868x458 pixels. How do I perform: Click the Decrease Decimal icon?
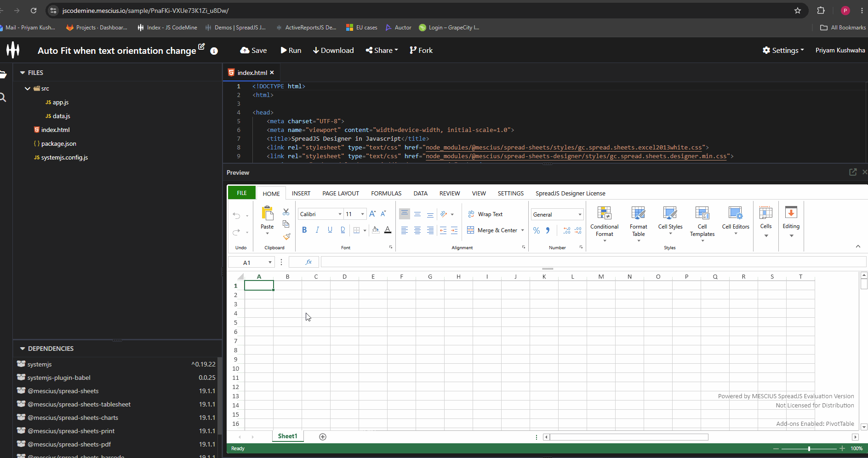tap(578, 230)
